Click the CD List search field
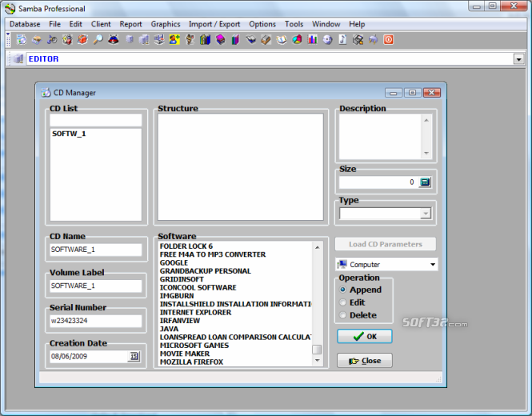The width and height of the screenshot is (532, 416). [96, 120]
